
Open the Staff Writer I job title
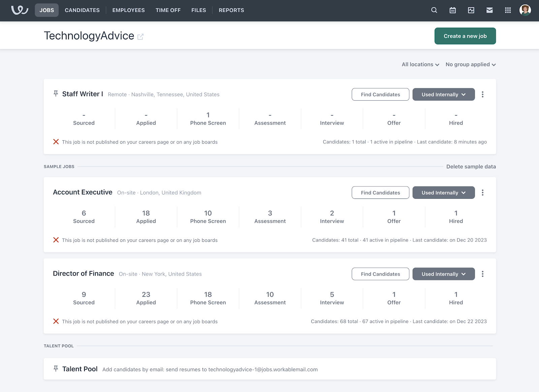tap(83, 94)
